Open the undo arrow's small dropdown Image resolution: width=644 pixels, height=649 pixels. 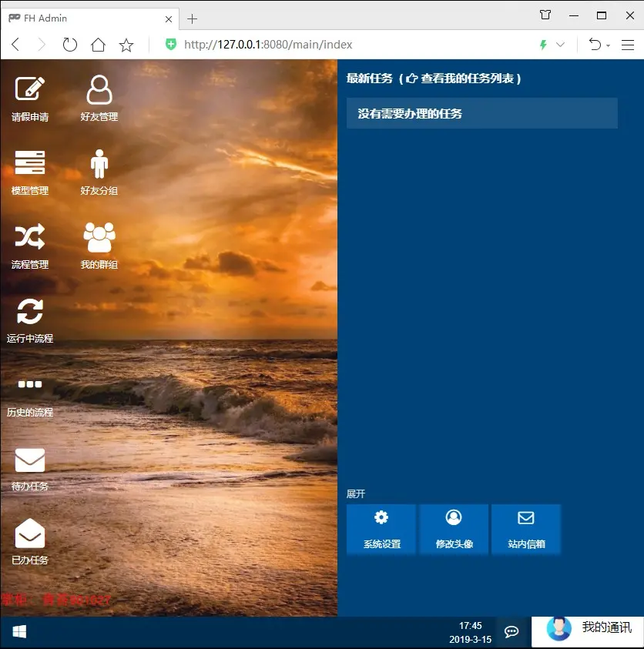(608, 45)
